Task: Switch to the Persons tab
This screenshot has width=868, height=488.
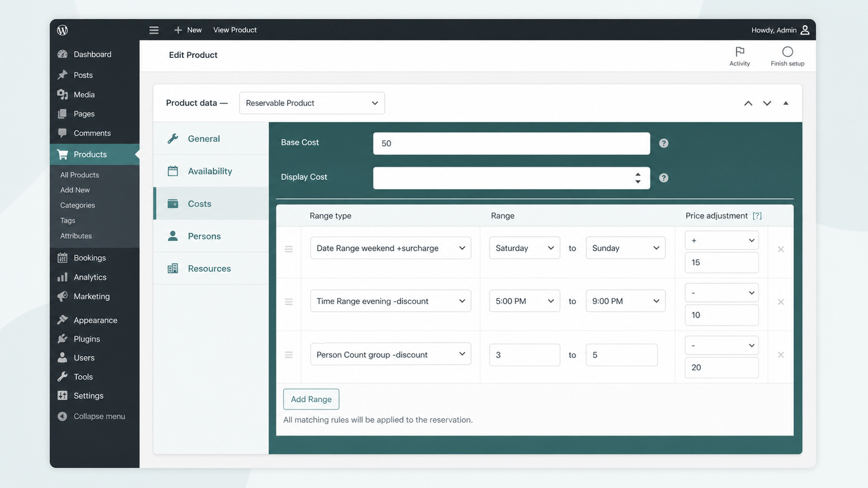Action: click(211, 236)
